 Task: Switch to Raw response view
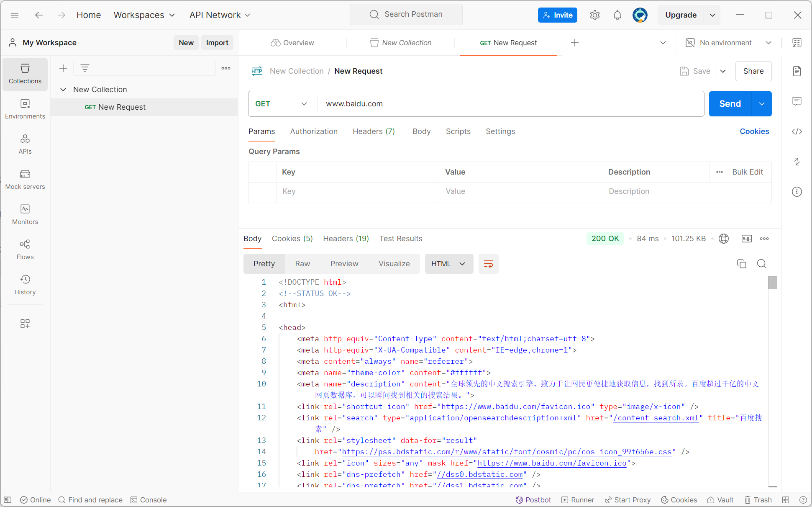tap(302, 264)
